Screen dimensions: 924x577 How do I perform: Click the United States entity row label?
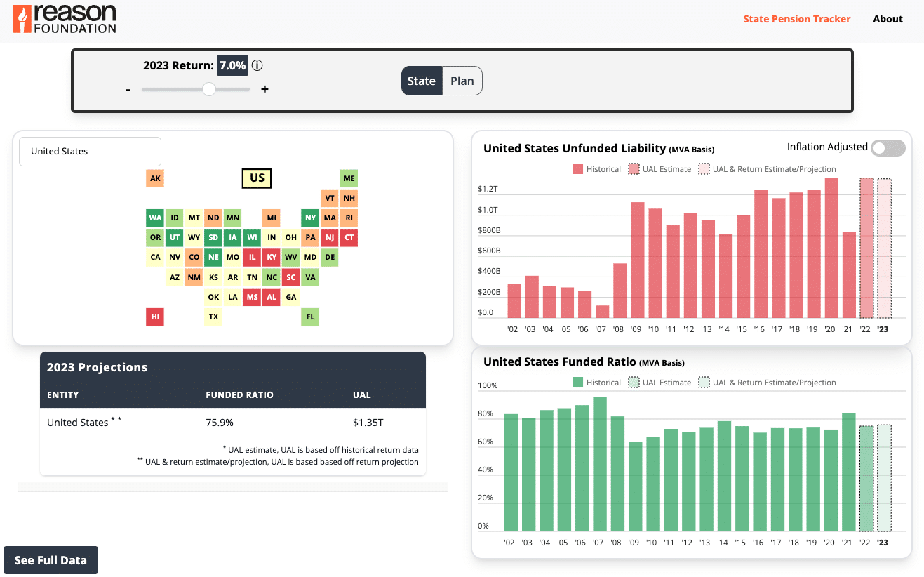point(84,423)
